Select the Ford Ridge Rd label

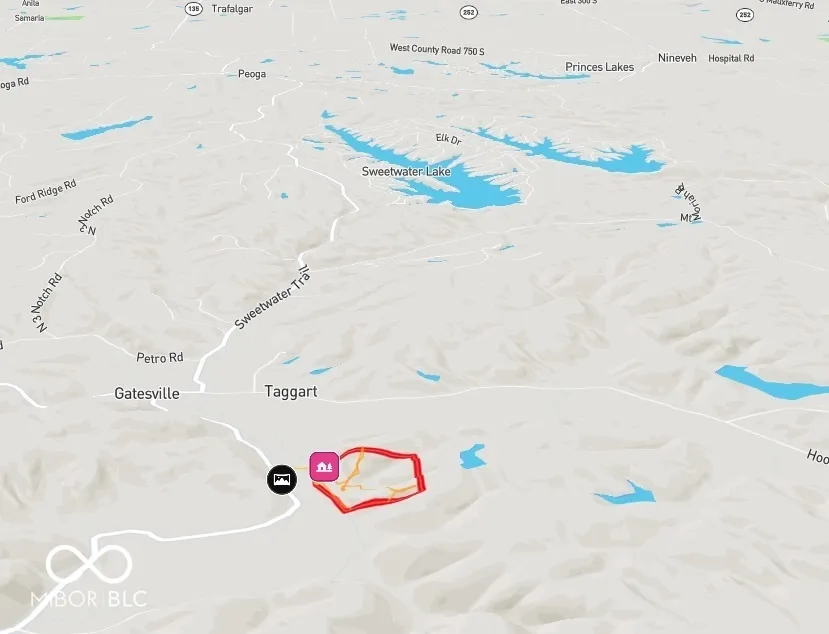click(45, 191)
